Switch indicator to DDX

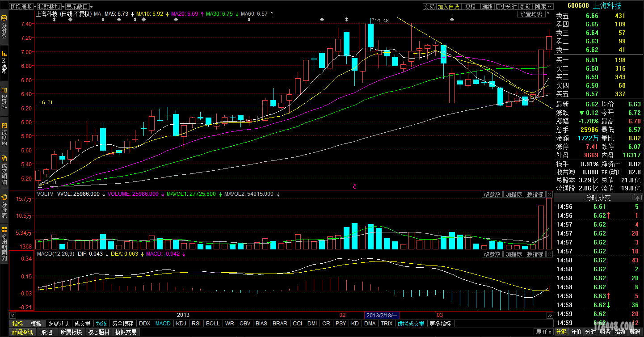pos(145,324)
